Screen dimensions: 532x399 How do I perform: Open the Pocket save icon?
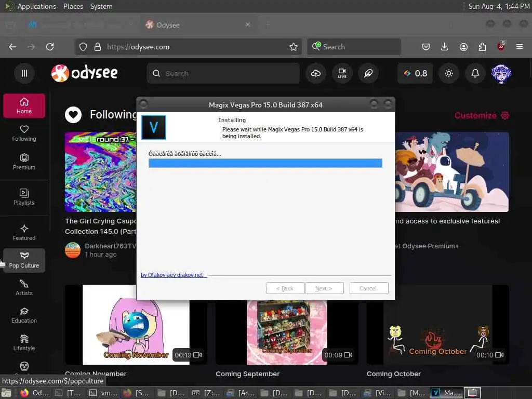pyautogui.click(x=426, y=47)
